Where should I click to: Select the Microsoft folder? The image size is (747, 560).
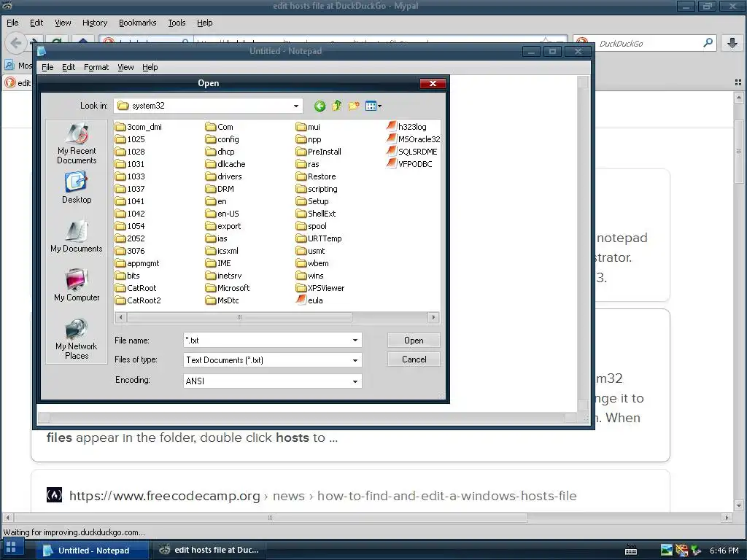click(228, 287)
